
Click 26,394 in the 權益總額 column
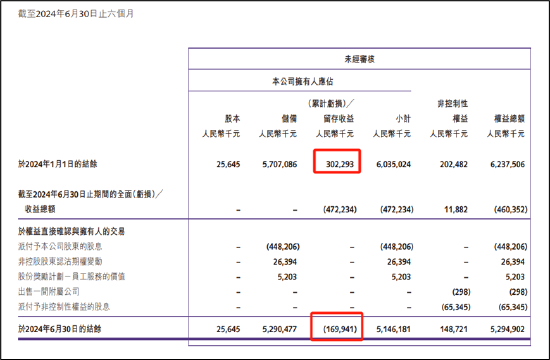[x=513, y=262]
